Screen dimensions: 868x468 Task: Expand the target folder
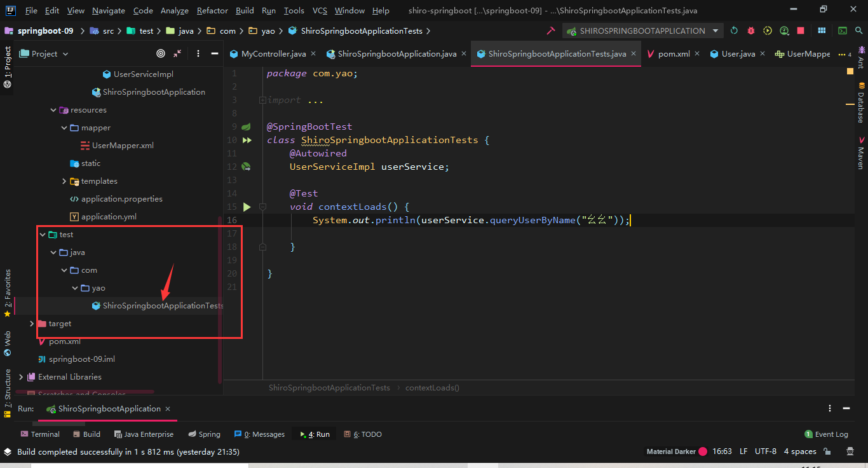click(32, 324)
